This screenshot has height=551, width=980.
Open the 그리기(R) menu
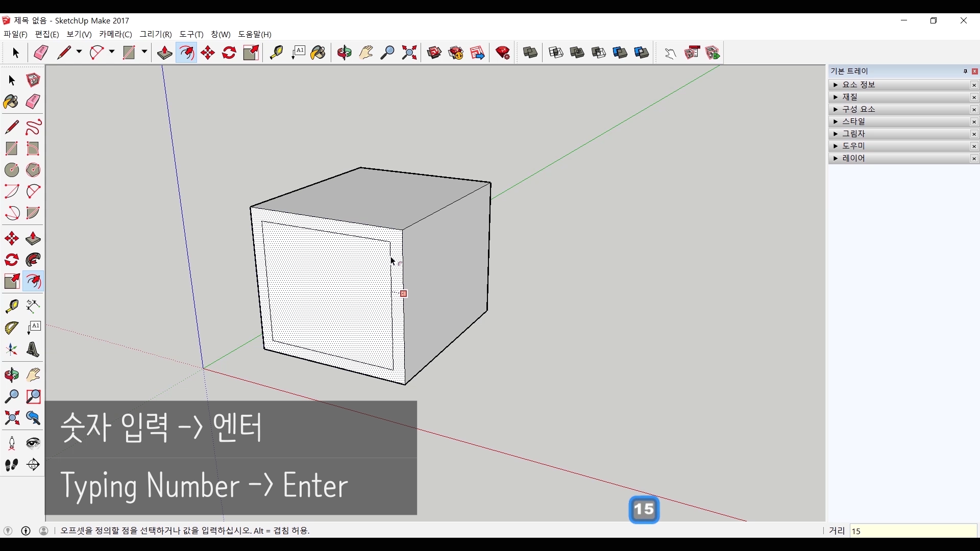click(x=156, y=34)
